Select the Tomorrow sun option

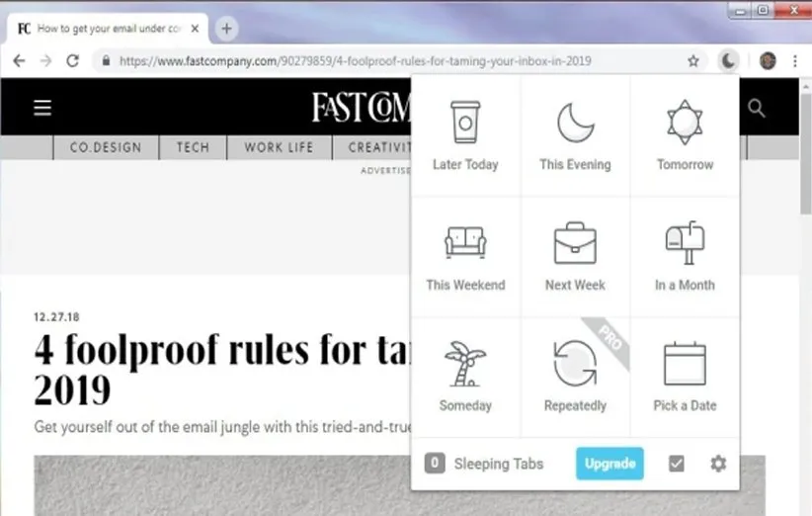(685, 136)
